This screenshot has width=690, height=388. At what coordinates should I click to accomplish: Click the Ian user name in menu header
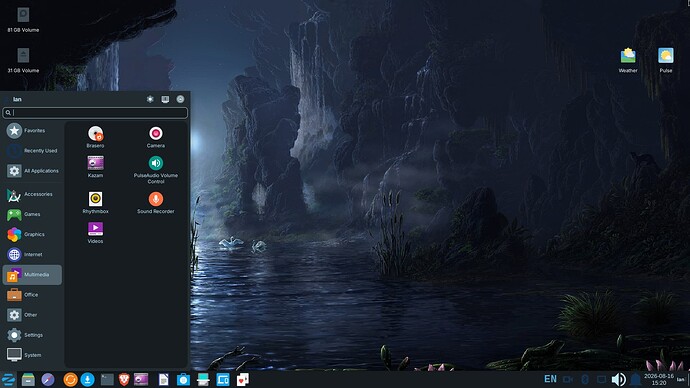[17, 99]
